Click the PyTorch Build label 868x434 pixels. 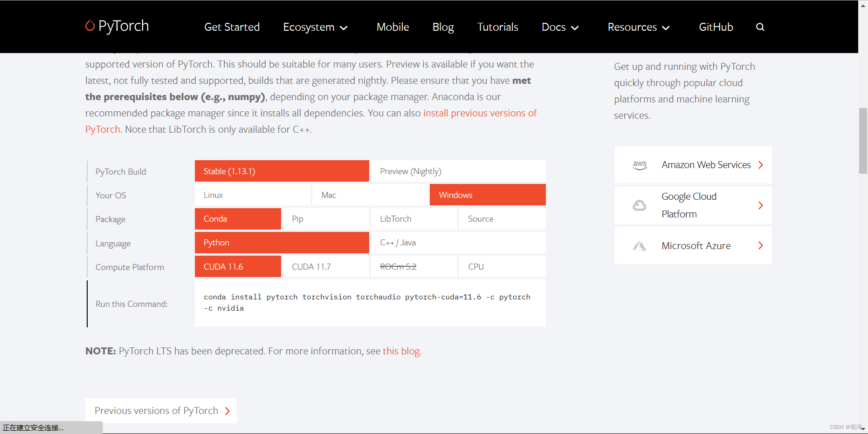[121, 172]
